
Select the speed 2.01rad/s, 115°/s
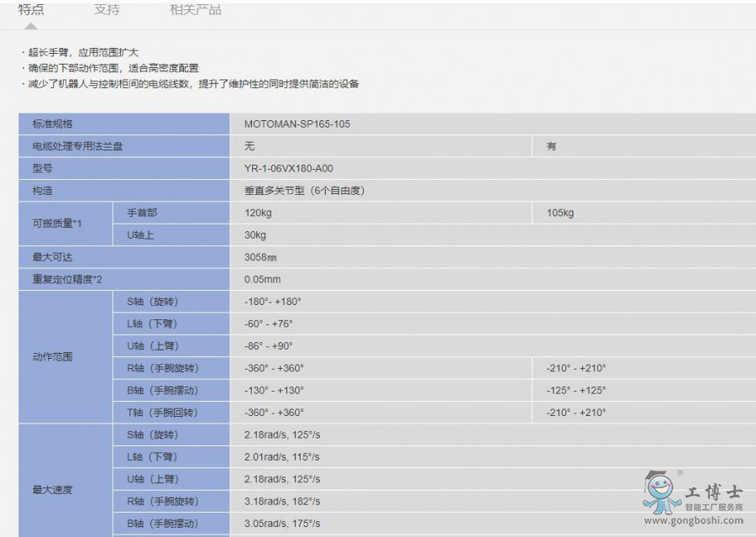coord(282,457)
